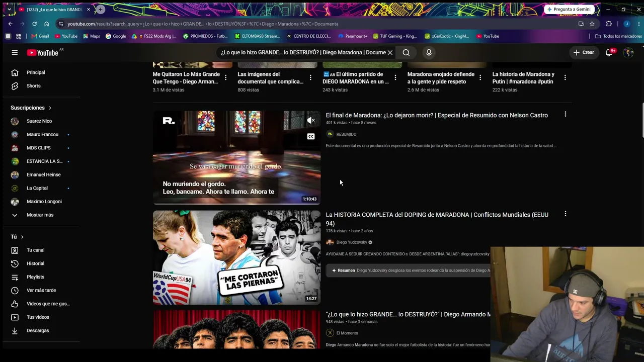Screen dimensions: 644x362
Task: Open the Paramount+ bookmark
Action: tap(353, 36)
